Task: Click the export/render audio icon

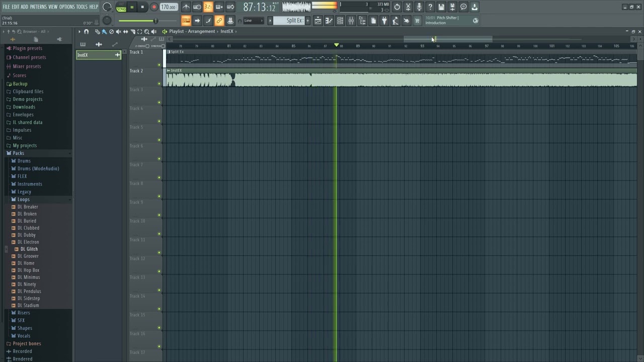Action: (452, 7)
